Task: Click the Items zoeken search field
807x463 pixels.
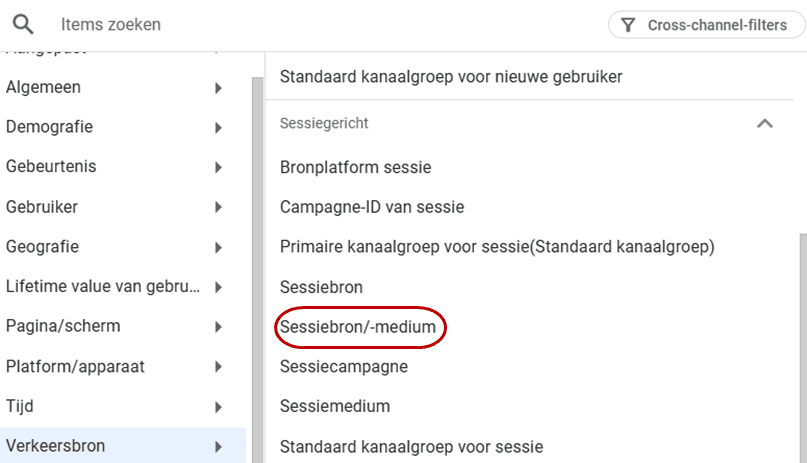Action: click(x=329, y=25)
